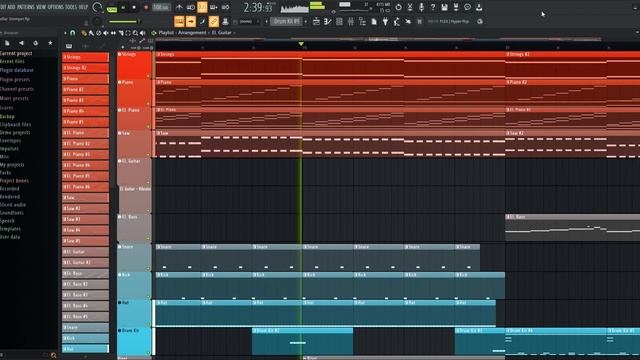Select the playlist Slice tool
The height and width of the screenshot is (360, 640).
click(120, 33)
